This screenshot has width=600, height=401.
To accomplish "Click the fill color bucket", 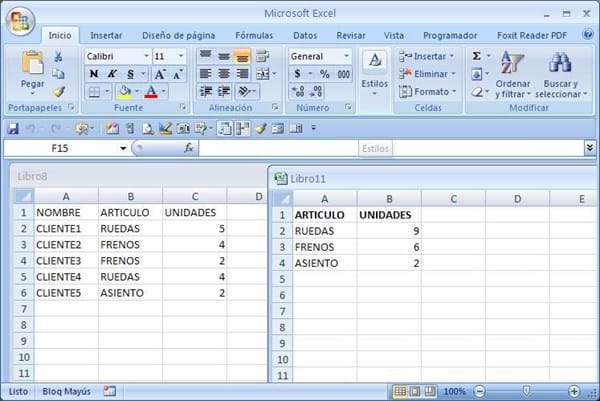I will pos(125,92).
